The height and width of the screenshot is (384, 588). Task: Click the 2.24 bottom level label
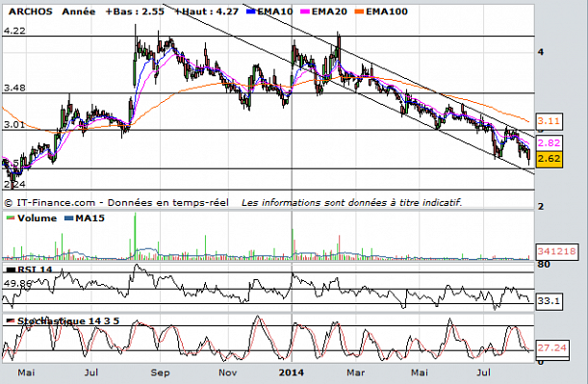(x=14, y=184)
